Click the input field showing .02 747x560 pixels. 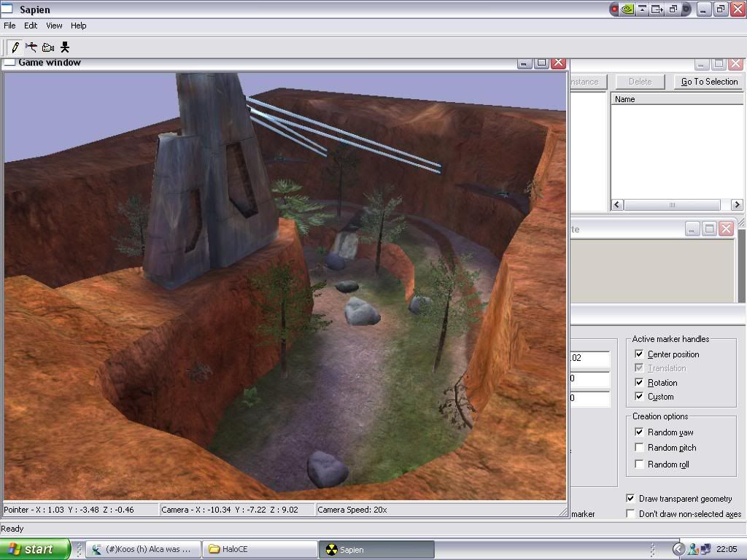589,358
